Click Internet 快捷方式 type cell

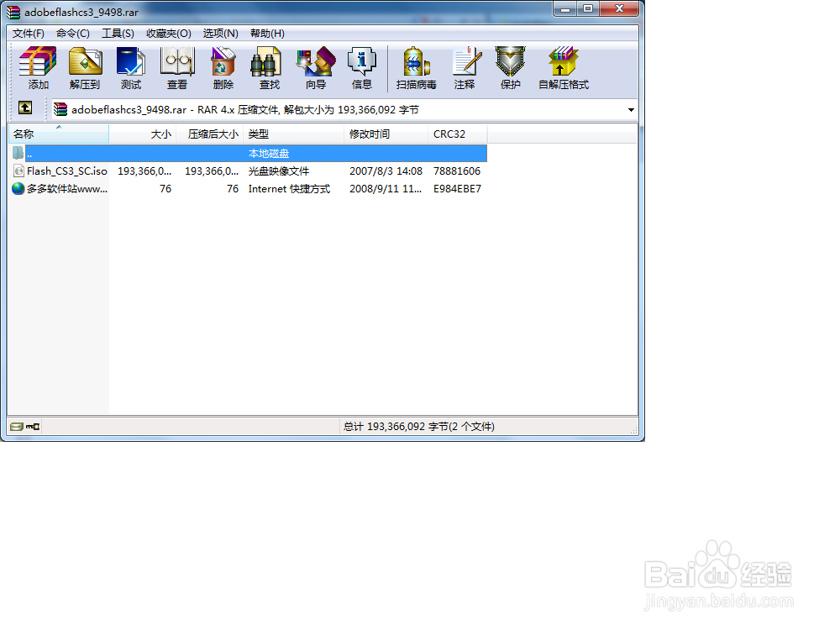click(289, 188)
